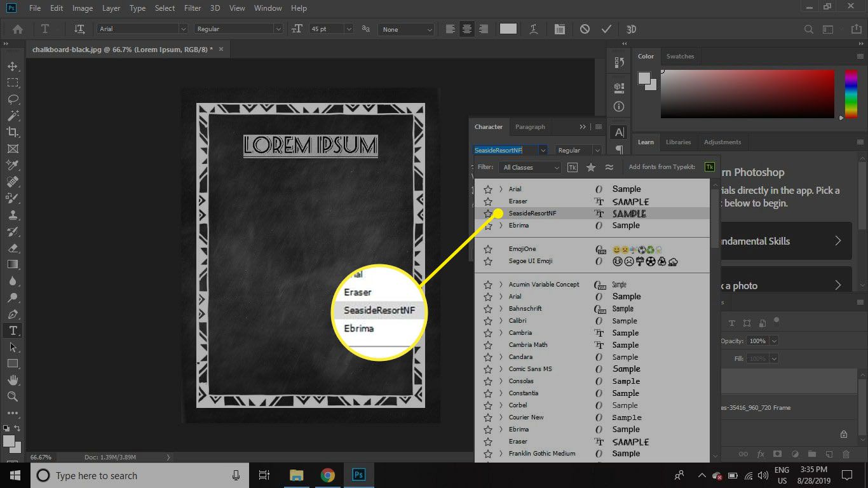Add layer style via fx icon
This screenshot has height=488, width=868.
761,454
